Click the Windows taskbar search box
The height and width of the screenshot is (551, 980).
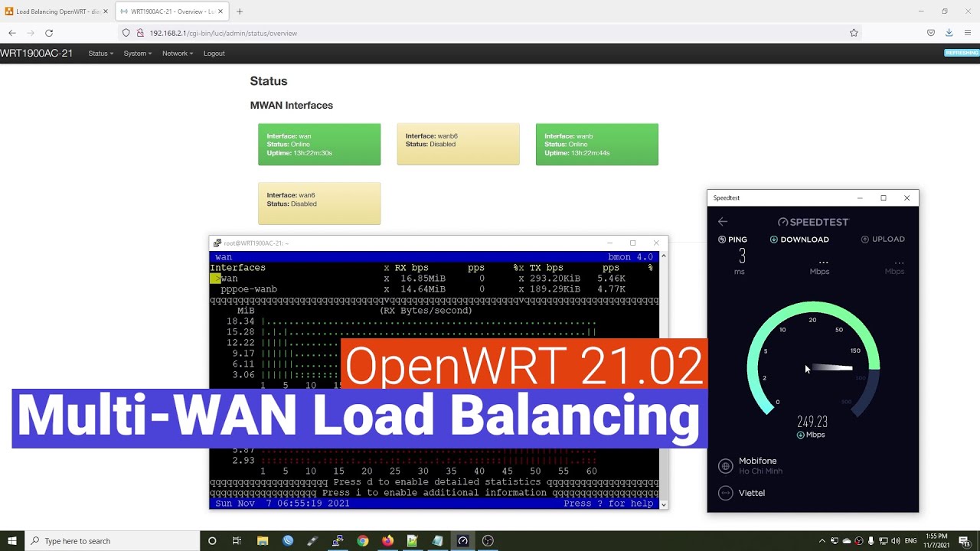click(x=113, y=541)
